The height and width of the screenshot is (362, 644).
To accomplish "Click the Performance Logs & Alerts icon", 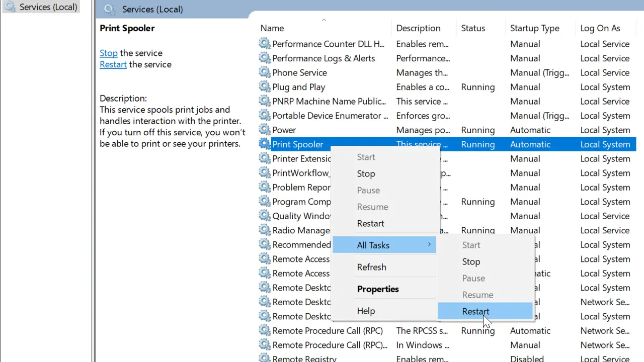I will coord(265,58).
